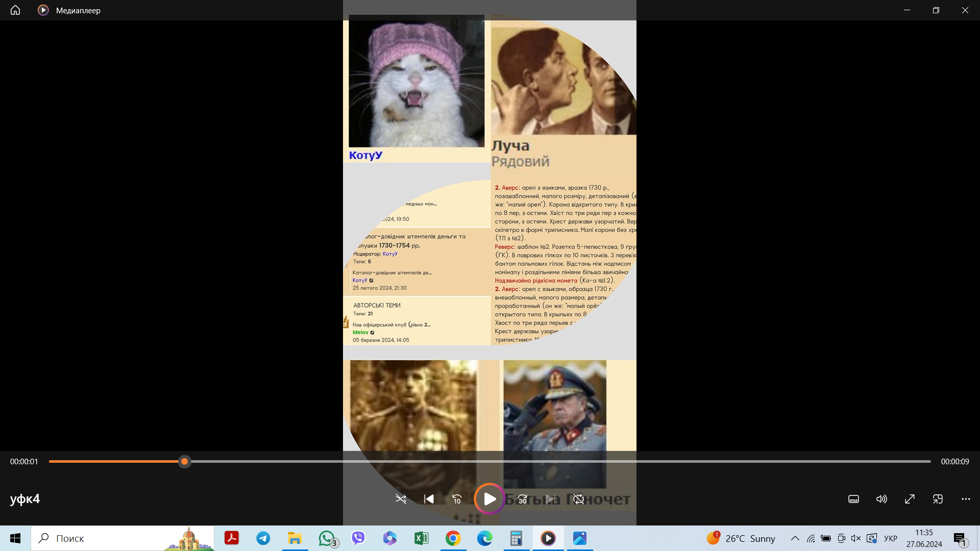Click the seek bar thumb
The height and width of the screenshot is (551, 980).
(x=185, y=462)
